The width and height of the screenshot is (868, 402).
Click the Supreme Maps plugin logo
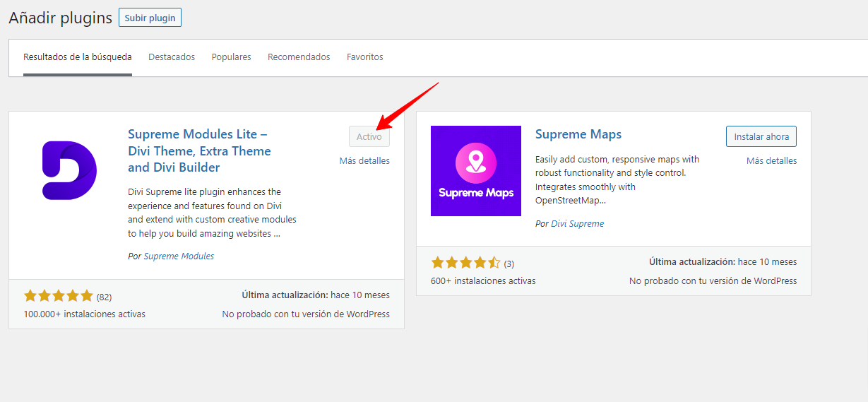pos(475,171)
